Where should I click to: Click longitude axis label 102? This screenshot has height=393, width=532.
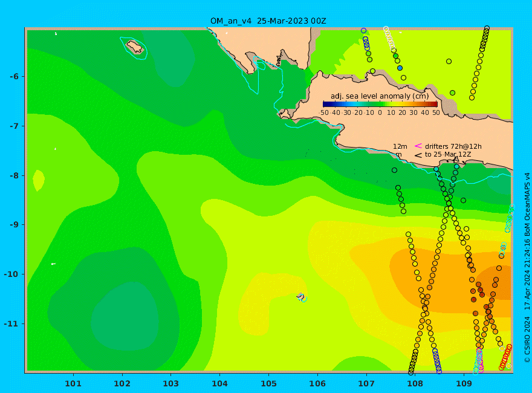coord(122,384)
